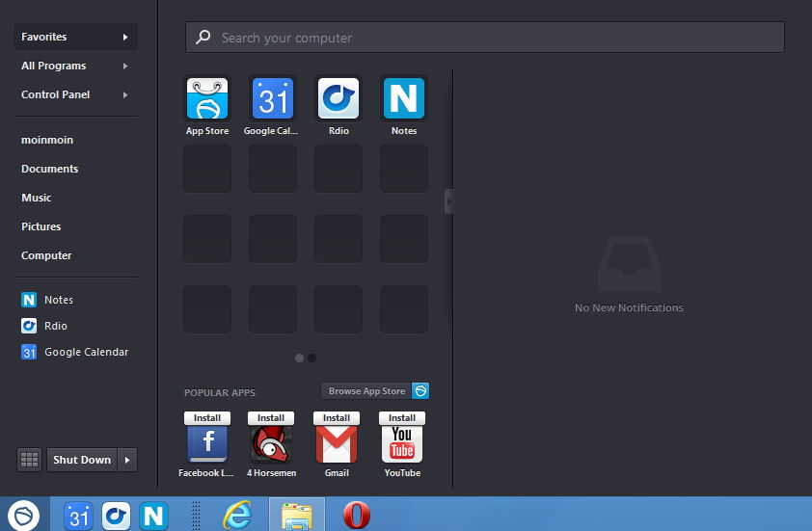Screen dimensions: 812x531
Task: Open the Documents folder
Action: (50, 169)
